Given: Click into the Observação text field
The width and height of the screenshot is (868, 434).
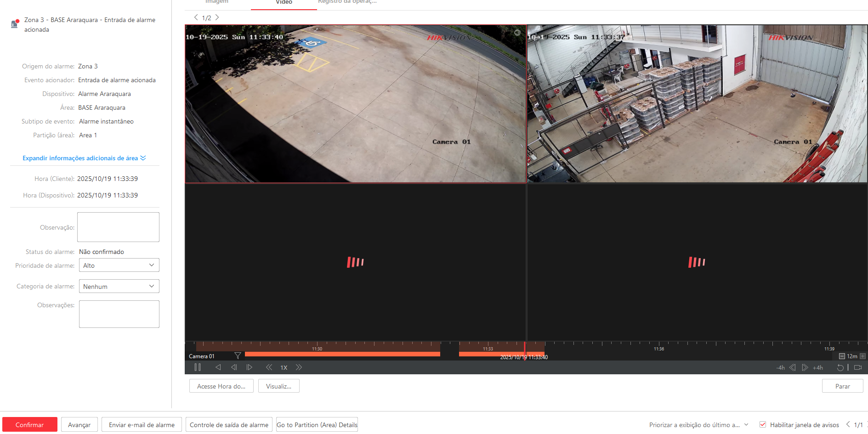Looking at the screenshot, I should coord(118,227).
